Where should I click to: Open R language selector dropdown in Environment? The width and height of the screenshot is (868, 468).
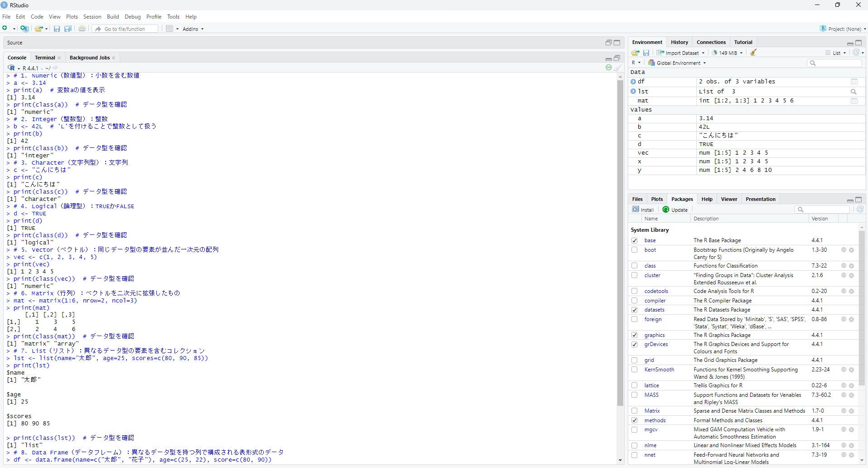[x=636, y=63]
